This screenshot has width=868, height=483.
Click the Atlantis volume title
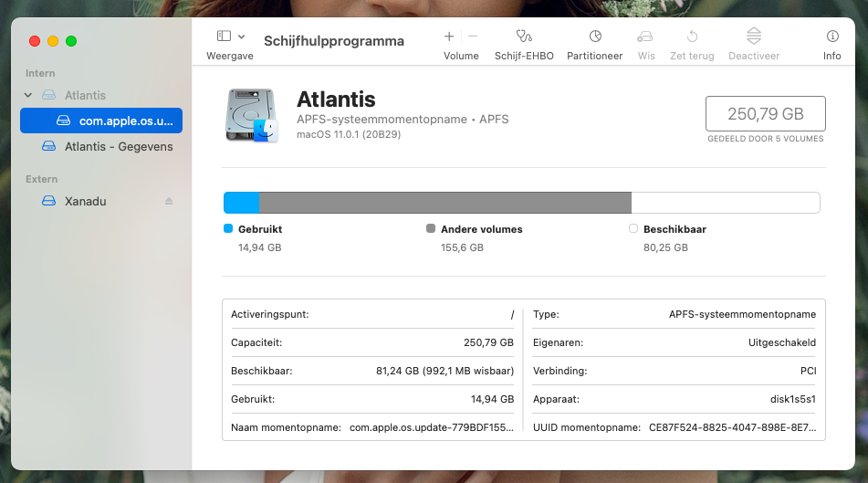pyautogui.click(x=336, y=100)
